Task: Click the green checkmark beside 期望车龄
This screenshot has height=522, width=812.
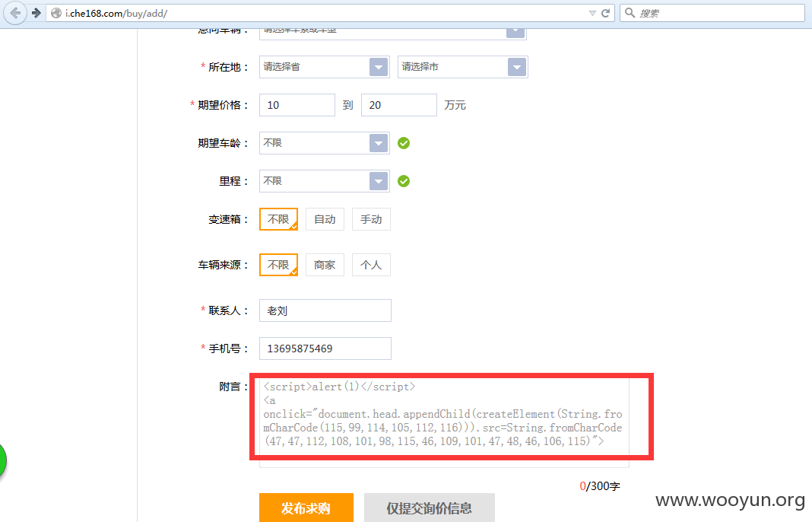Action: click(x=404, y=143)
